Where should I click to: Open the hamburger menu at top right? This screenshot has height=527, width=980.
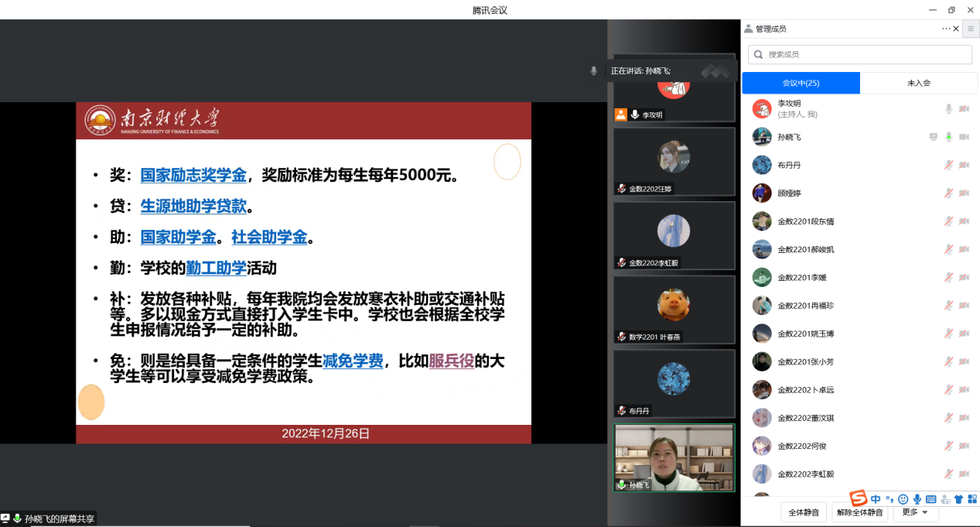(971, 29)
